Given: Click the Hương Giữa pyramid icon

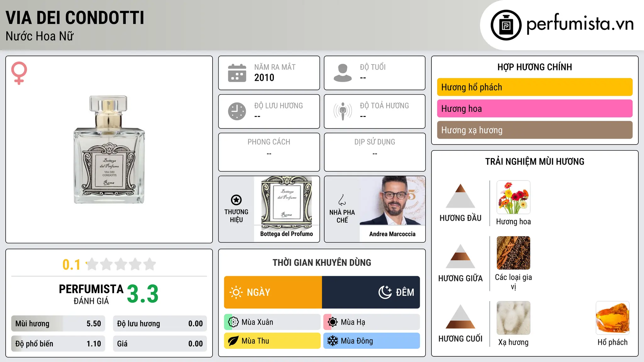Looking at the screenshot, I should pos(460,256).
